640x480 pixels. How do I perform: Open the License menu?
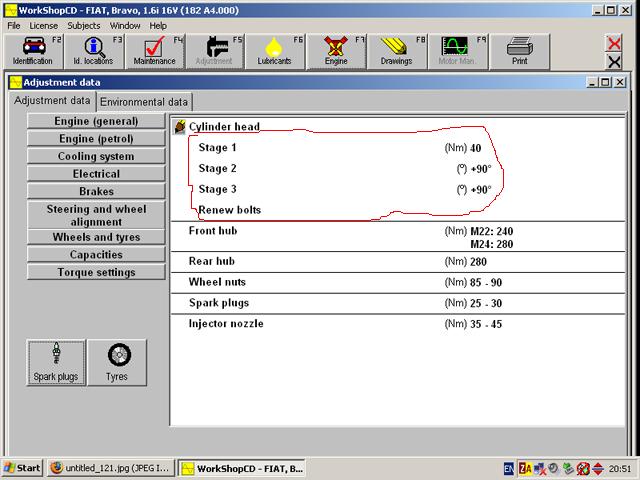(x=43, y=25)
